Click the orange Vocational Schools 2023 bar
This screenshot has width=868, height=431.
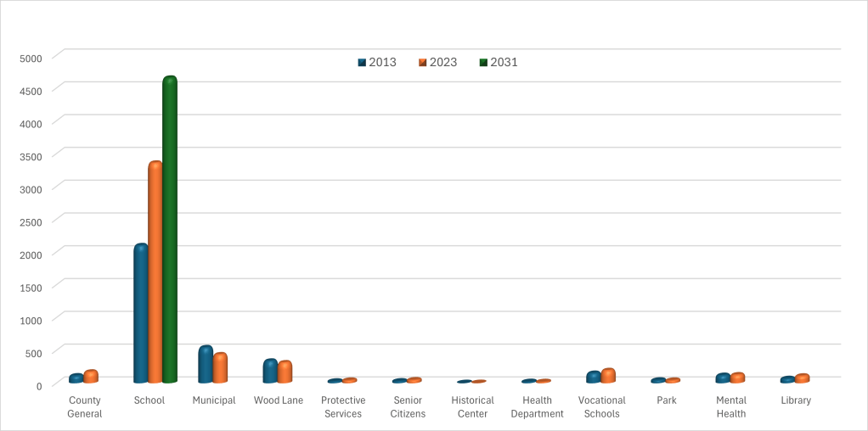(608, 376)
